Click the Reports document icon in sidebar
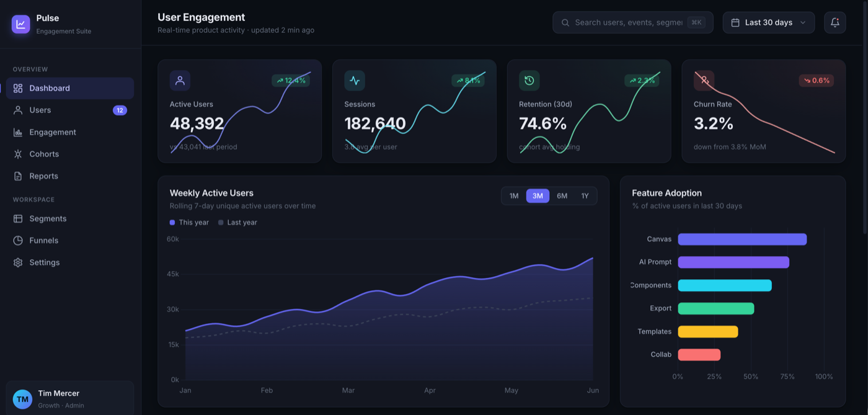 (x=18, y=176)
